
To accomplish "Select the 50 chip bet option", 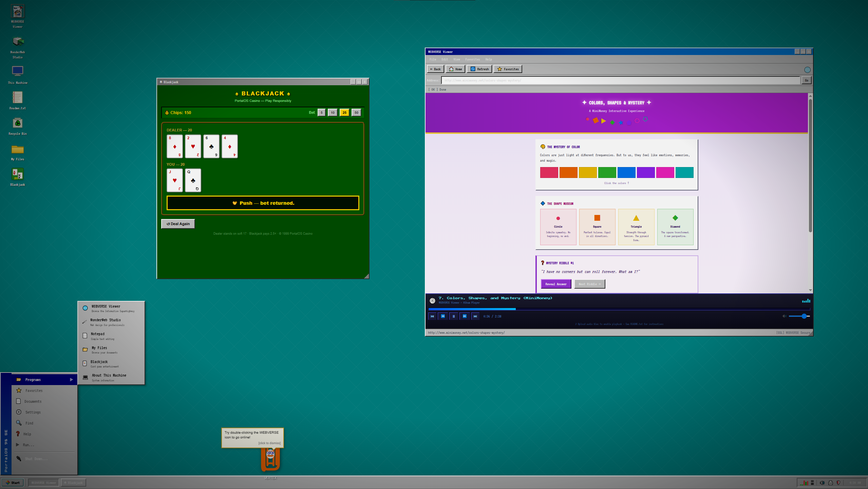I will [x=356, y=113].
